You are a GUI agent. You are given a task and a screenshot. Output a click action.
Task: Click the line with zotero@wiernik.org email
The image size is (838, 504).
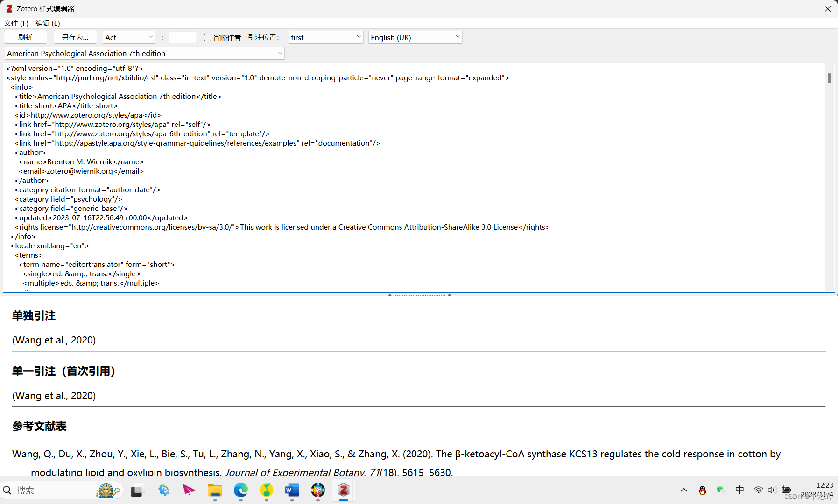81,171
